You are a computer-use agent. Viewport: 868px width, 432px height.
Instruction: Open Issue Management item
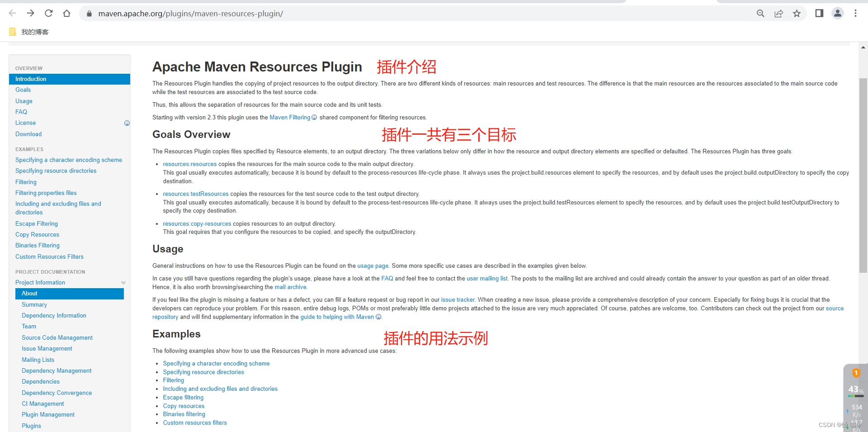point(47,349)
